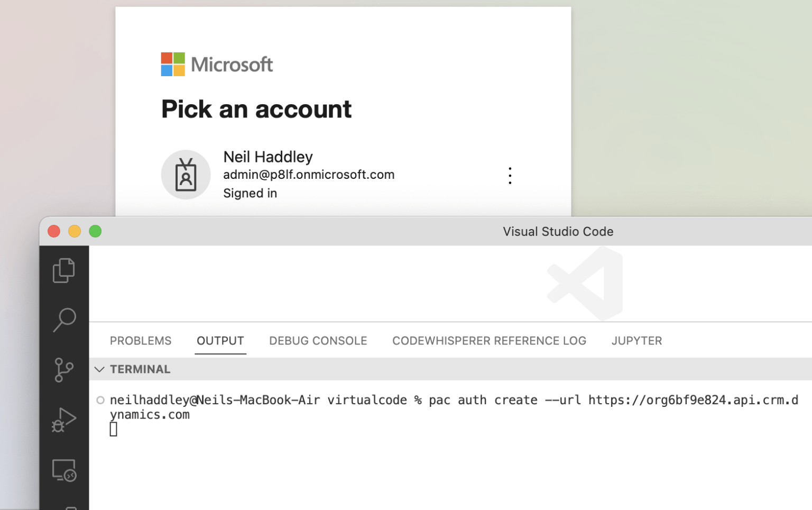Show the CODEWHISPERER REFERENCE LOG tab
Screen dimensions: 812x510
[x=489, y=341]
